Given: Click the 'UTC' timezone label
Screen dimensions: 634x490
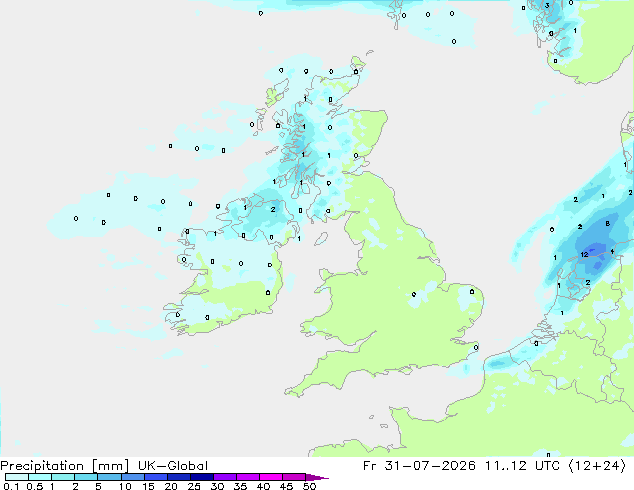Looking at the screenshot, I should (547, 466).
